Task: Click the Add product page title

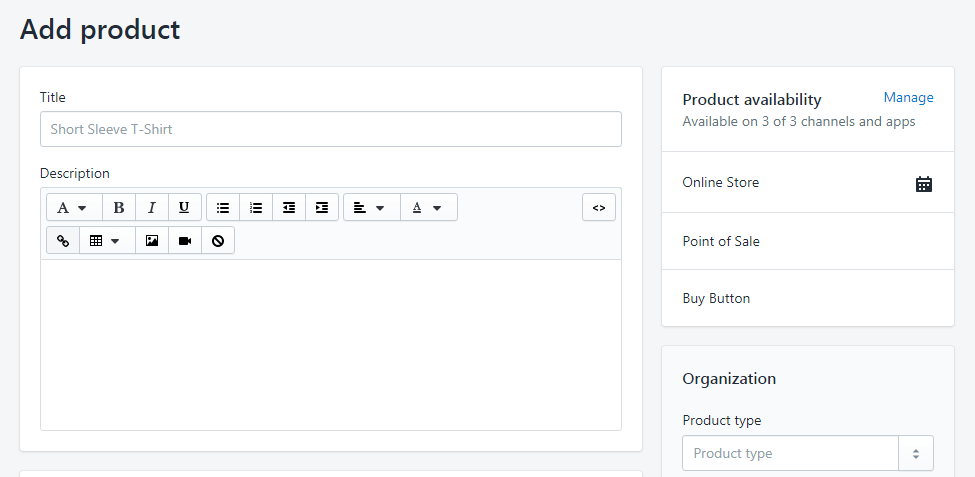Action: pyautogui.click(x=100, y=29)
